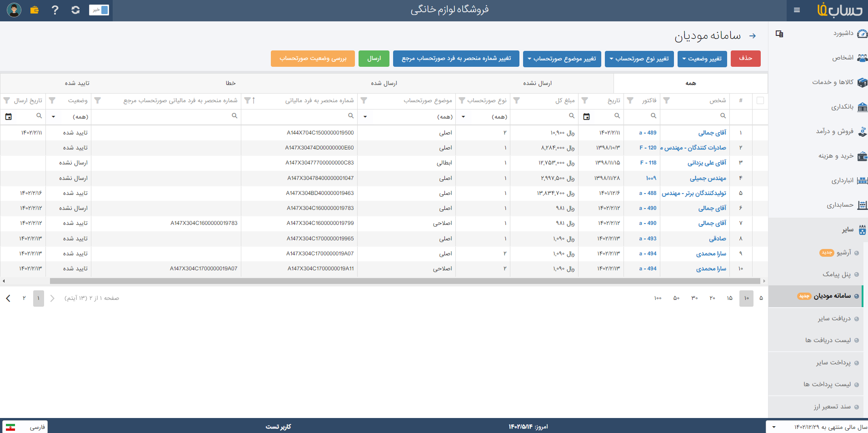
Task: Switch to the ارسال نشده tab
Action: pyautogui.click(x=537, y=83)
